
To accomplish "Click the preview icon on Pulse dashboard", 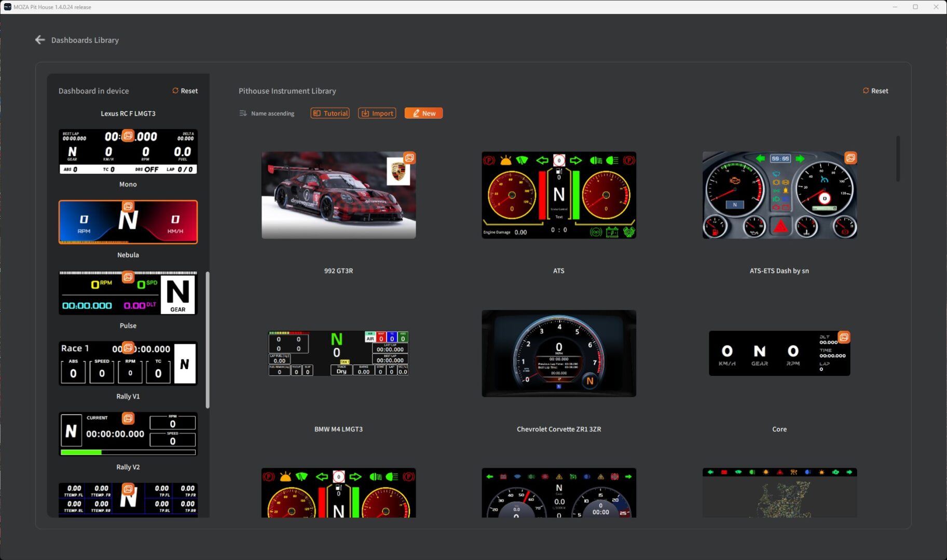I will click(x=128, y=277).
